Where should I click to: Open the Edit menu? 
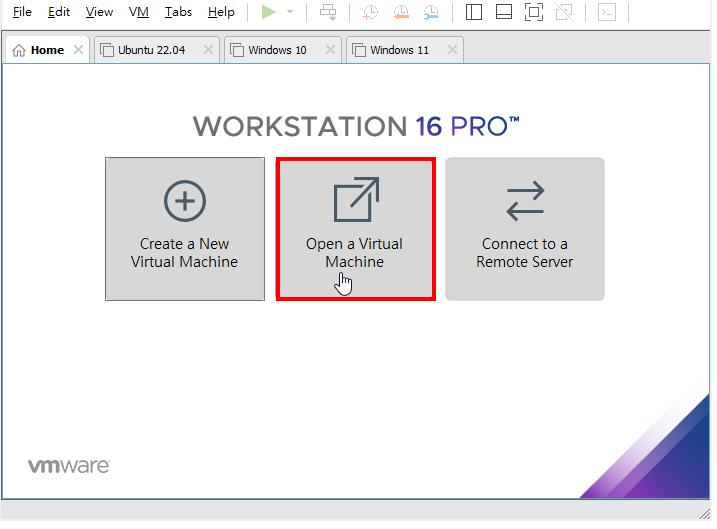59,12
